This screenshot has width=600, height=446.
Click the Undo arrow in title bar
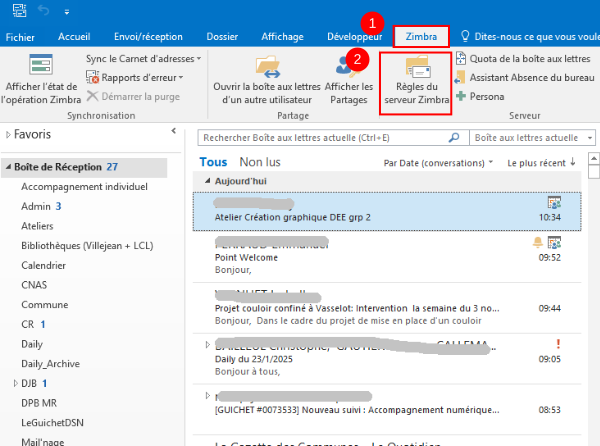pyautogui.click(x=44, y=13)
